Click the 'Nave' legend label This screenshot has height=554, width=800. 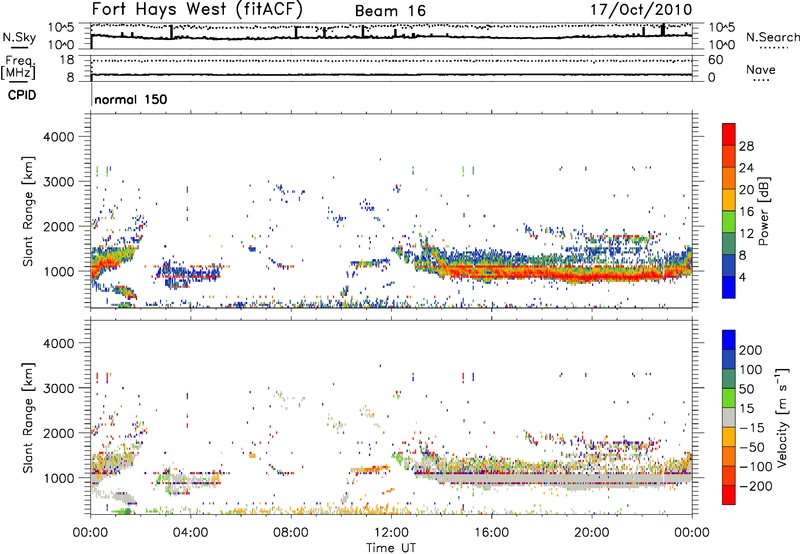(x=761, y=69)
